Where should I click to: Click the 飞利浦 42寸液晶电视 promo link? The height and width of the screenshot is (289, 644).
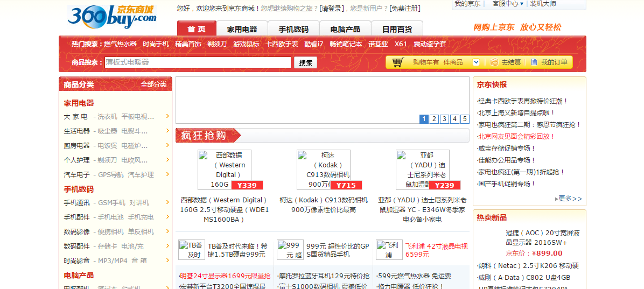click(436, 250)
